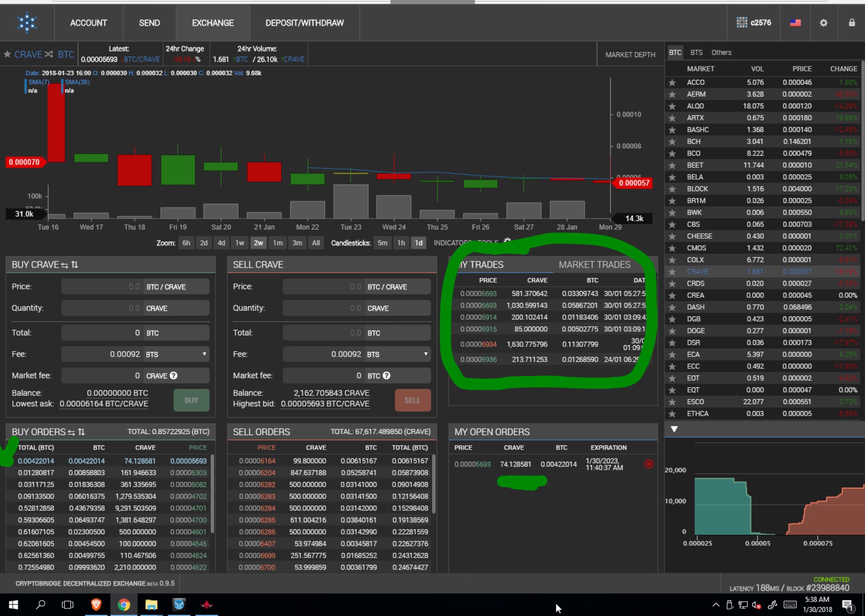The width and height of the screenshot is (865, 616).
Task: Set candlesticks to 1h
Action: (x=401, y=243)
